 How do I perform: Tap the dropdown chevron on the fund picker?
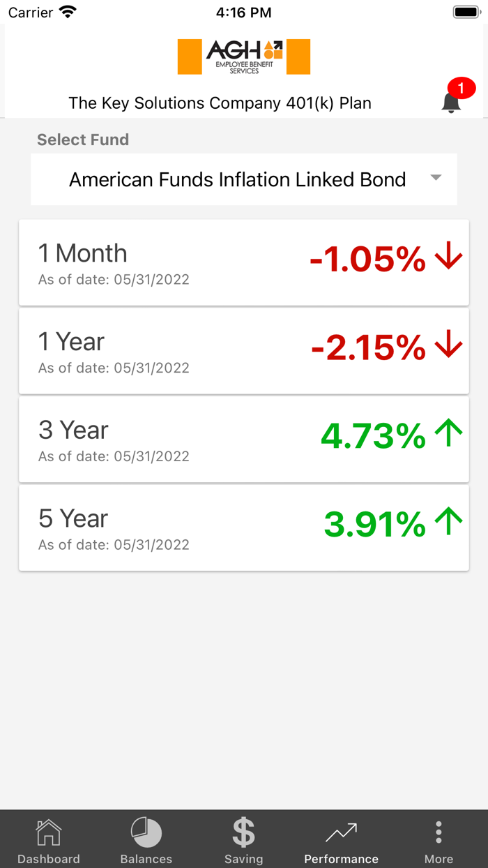tap(436, 179)
